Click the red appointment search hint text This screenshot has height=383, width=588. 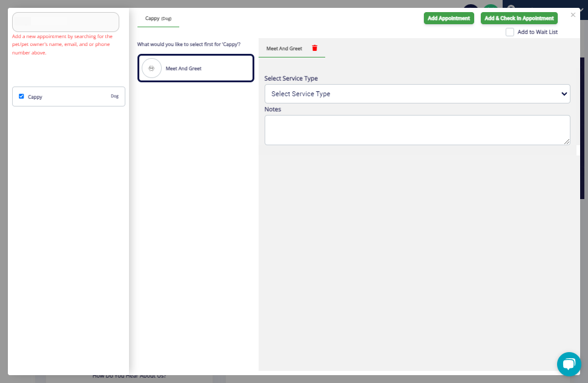point(62,45)
